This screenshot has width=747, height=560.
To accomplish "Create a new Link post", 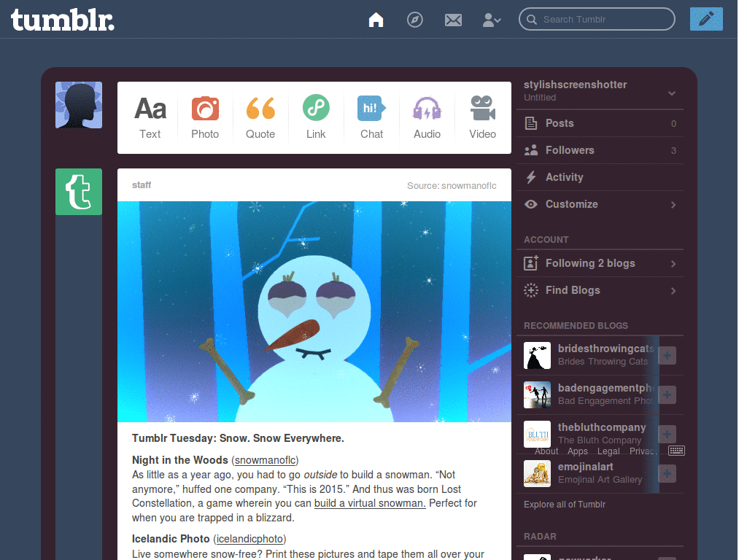I will point(316,117).
